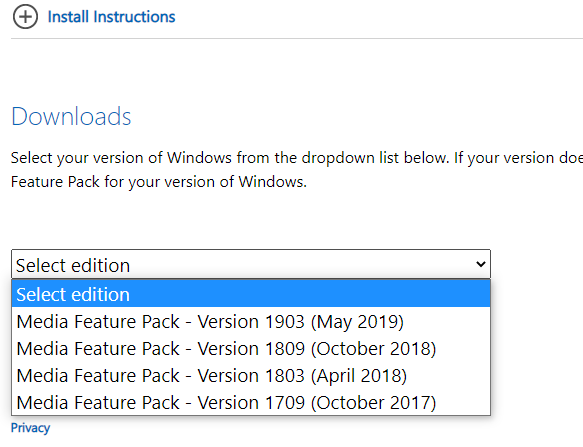Click the Feature Pack line of paragraph
The height and width of the screenshot is (447, 583).
[159, 182]
